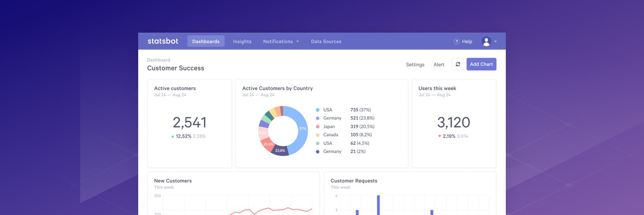Click the Users this week card title
Image resolution: width=644 pixels, height=215 pixels.
pos(437,88)
